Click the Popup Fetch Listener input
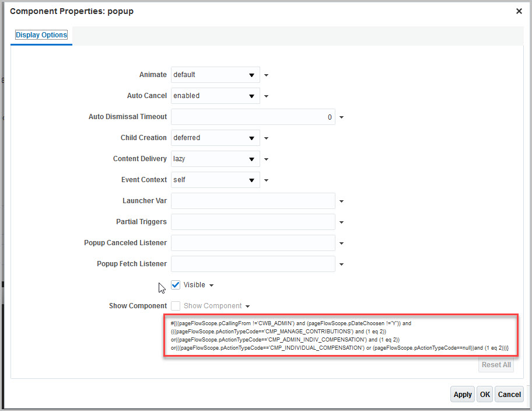 click(x=253, y=264)
